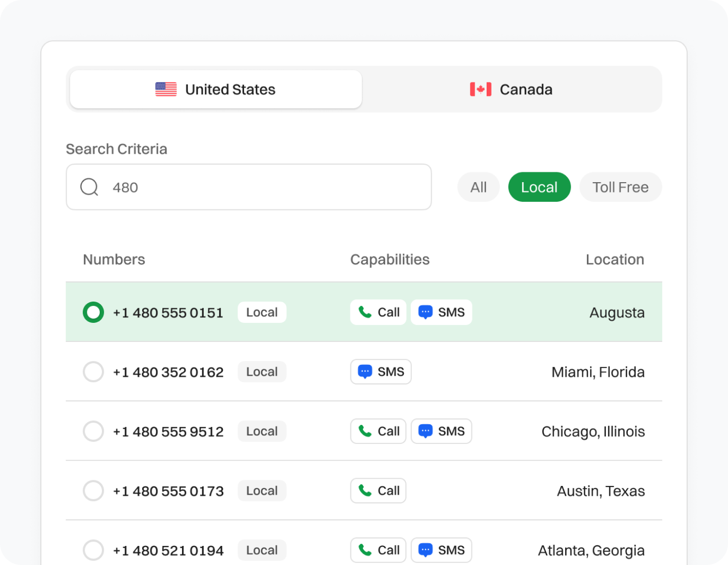This screenshot has height=565, width=728.
Task: Show All number types filter
Action: coord(478,187)
